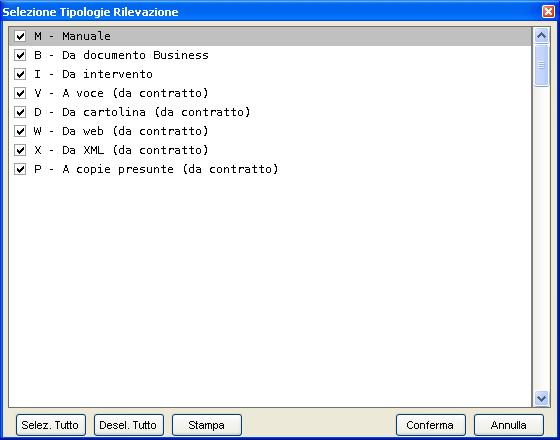Cancel the dialog with Annulla button
The height and width of the screenshot is (440, 560).
coord(509,425)
